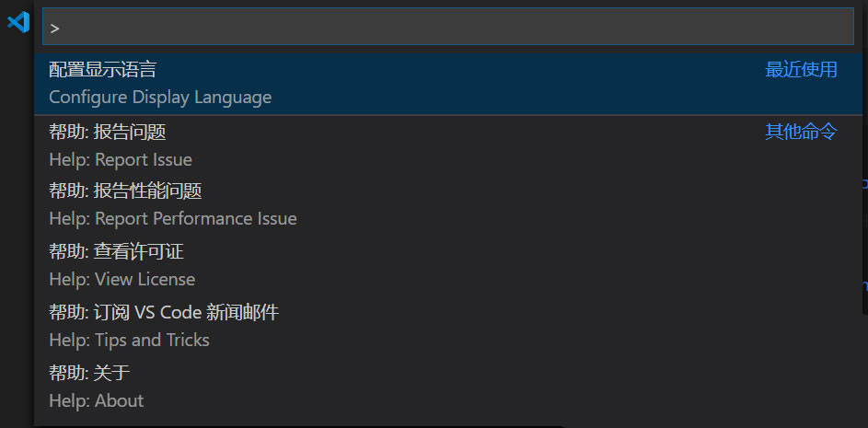
Task: Run the Configure Display Language entry
Action: pyautogui.click(x=160, y=98)
